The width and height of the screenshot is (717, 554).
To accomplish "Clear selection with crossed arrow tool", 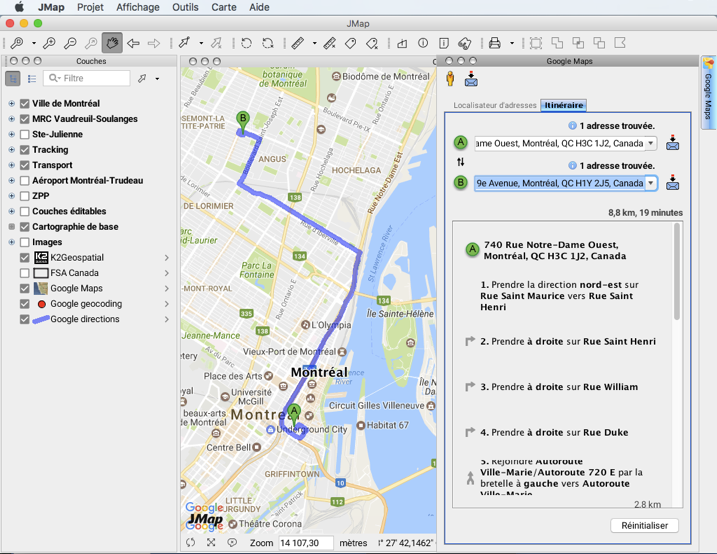I will pyautogui.click(x=216, y=43).
